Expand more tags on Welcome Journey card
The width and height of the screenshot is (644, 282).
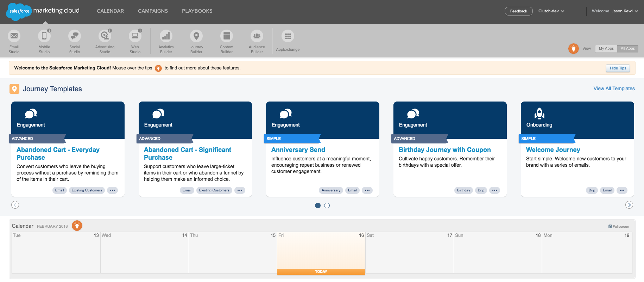coord(622,190)
